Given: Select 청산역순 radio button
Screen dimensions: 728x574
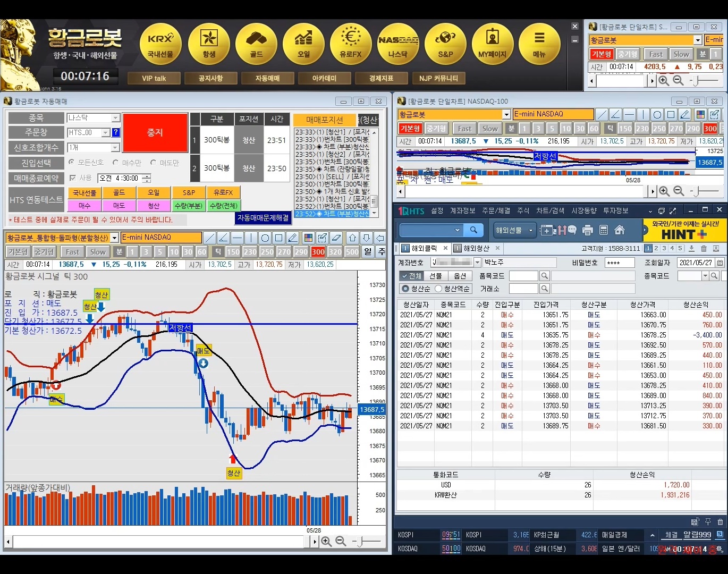Looking at the screenshot, I should coord(438,289).
